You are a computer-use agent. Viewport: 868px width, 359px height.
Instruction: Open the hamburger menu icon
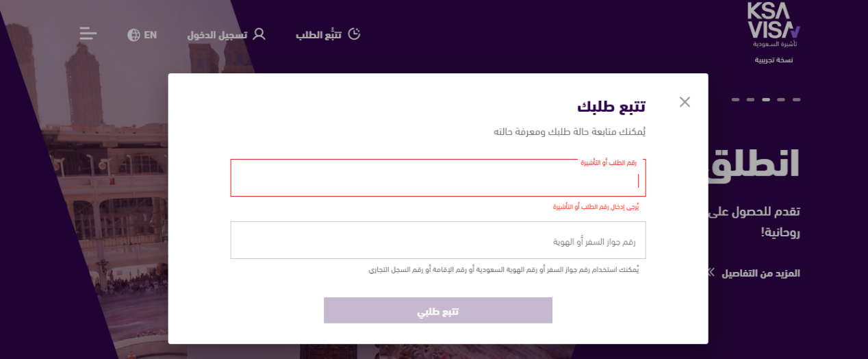point(88,33)
